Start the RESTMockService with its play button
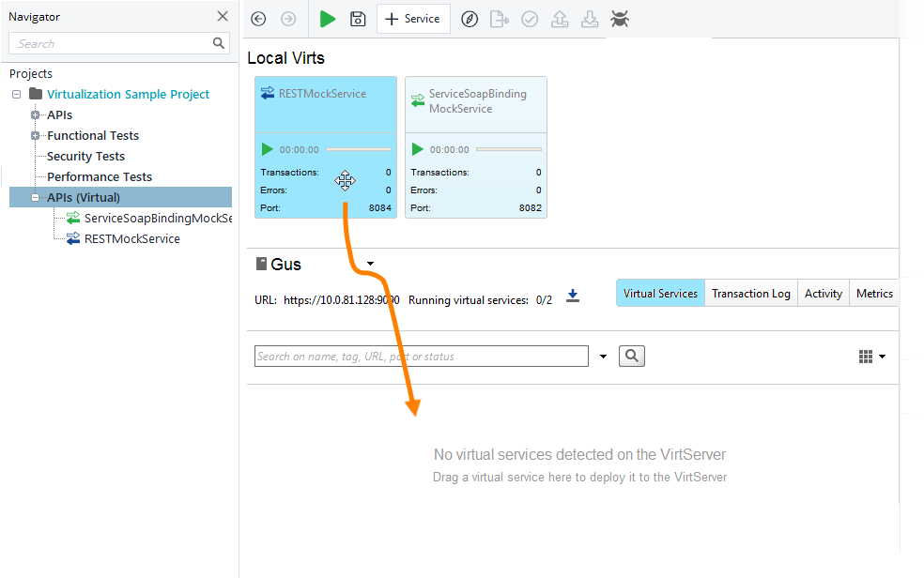This screenshot has height=578, width=924. 267,148
